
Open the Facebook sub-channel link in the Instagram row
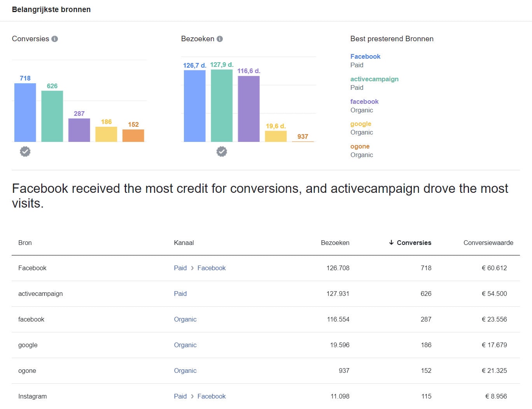[212, 396]
